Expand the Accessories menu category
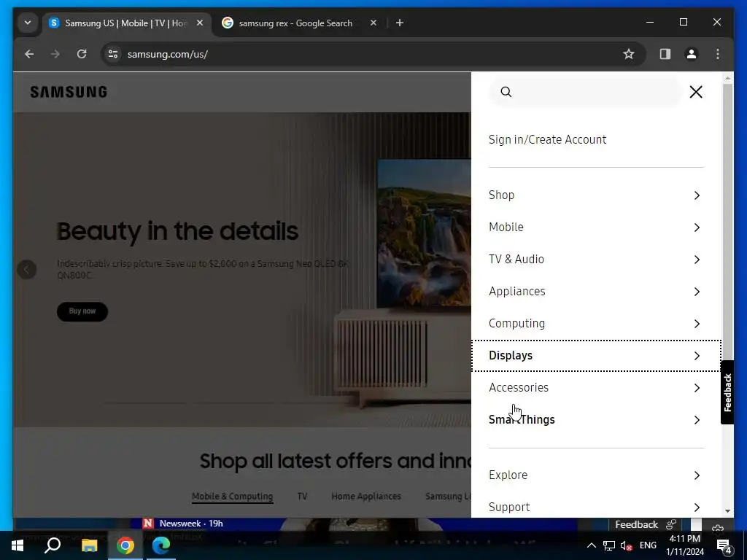 [596, 388]
